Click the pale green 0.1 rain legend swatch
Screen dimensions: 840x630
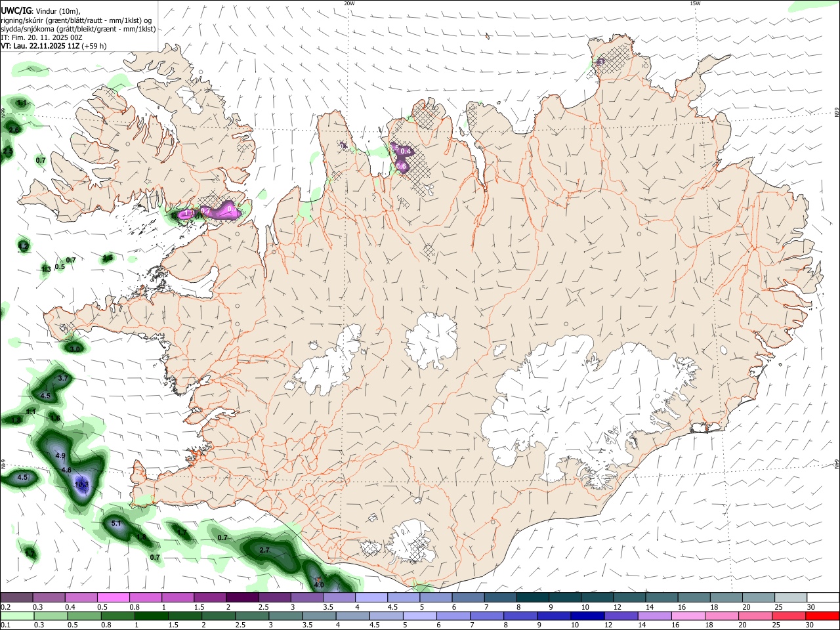[x=17, y=616]
